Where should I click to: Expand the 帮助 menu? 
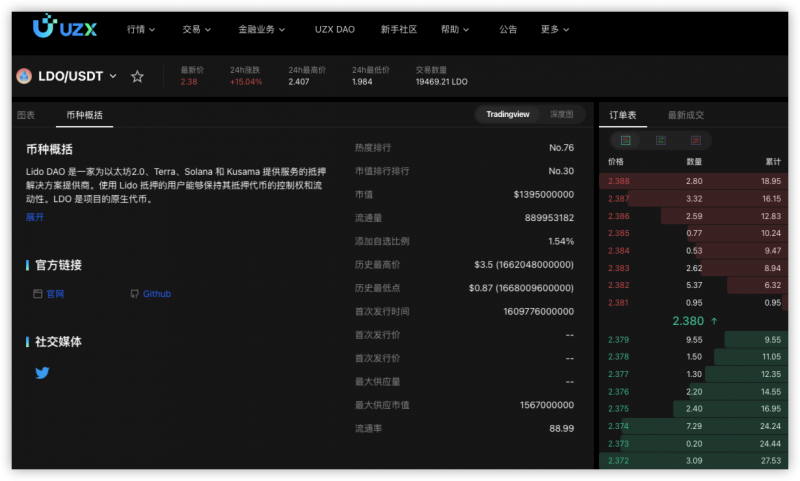click(x=455, y=30)
